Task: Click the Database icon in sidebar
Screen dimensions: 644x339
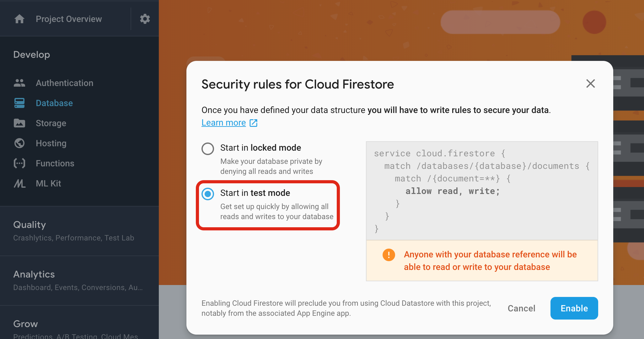Action: tap(19, 103)
